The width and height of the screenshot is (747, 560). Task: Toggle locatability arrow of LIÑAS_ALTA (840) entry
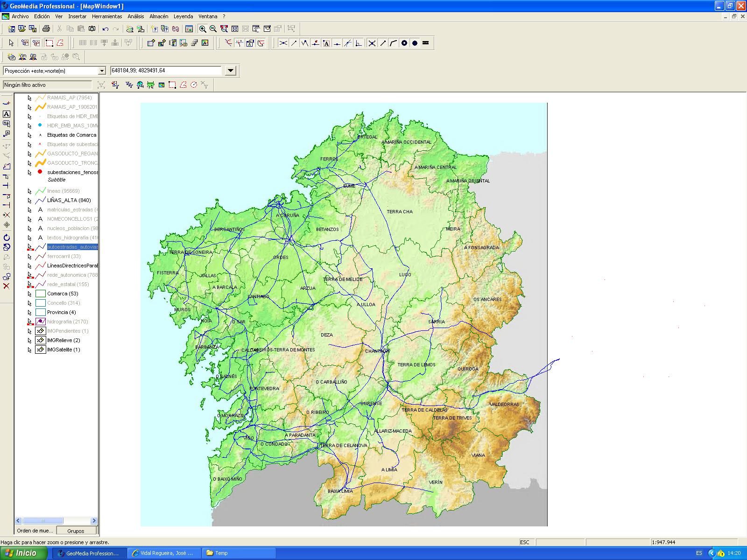tap(29, 200)
